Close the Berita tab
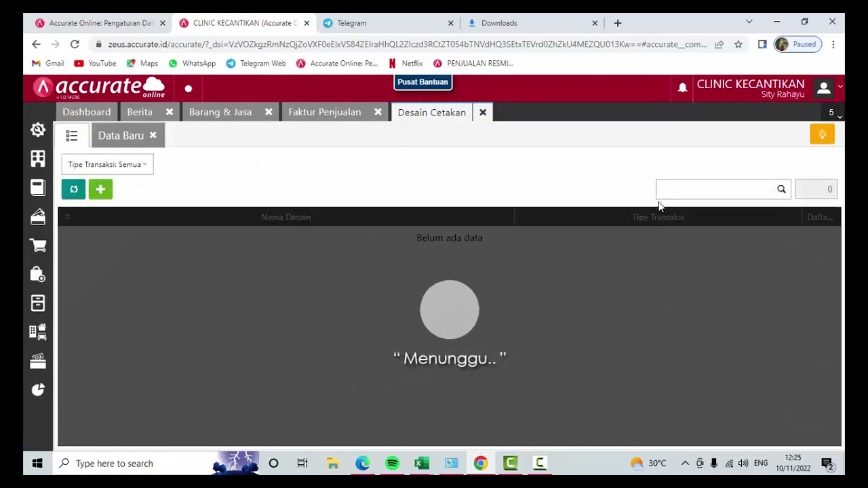This screenshot has width=868, height=488. pos(170,112)
